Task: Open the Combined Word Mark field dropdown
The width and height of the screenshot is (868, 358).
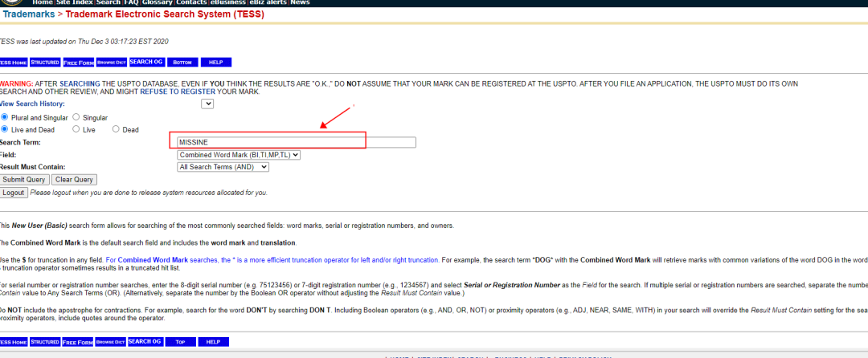Action: pyautogui.click(x=239, y=155)
